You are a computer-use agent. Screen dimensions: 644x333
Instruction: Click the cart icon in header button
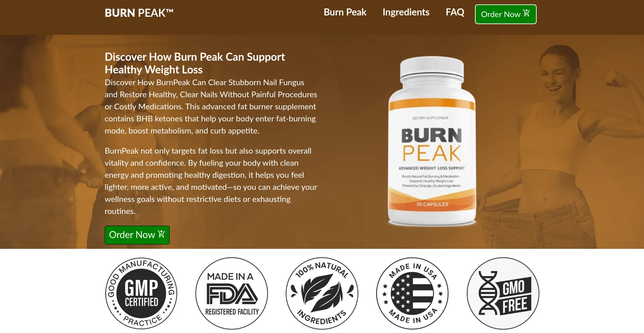point(527,13)
